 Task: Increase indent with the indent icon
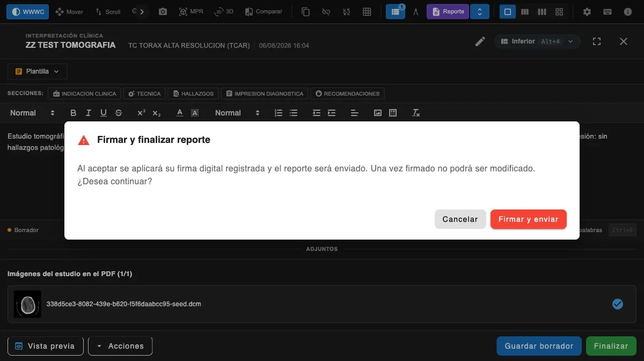[x=332, y=113]
